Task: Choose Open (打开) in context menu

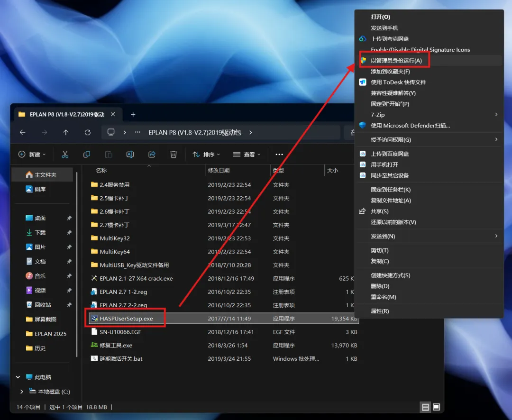Action: [x=429, y=17]
